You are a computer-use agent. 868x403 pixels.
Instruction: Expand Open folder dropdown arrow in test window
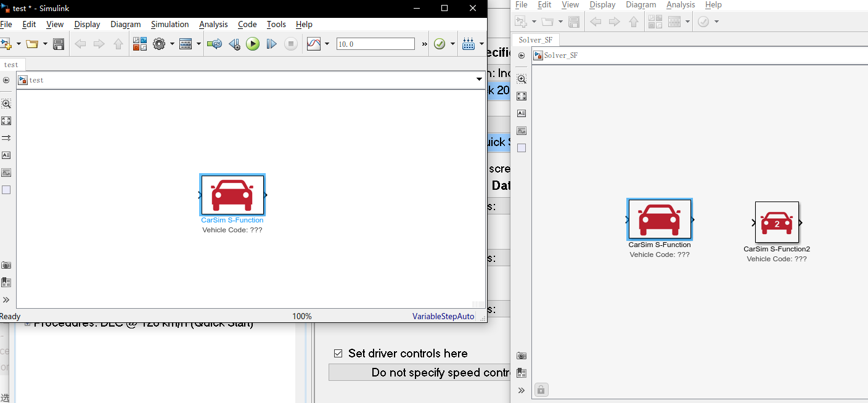point(45,44)
